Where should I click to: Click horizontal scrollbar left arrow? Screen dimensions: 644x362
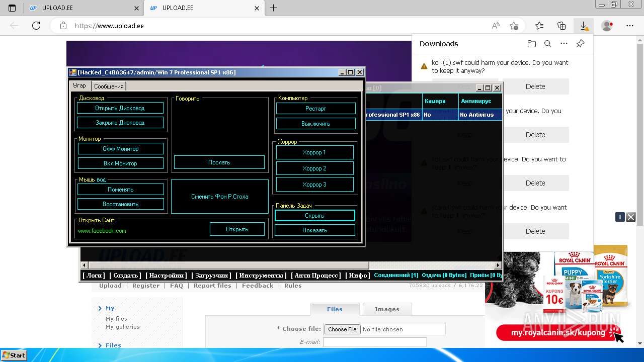(x=85, y=265)
